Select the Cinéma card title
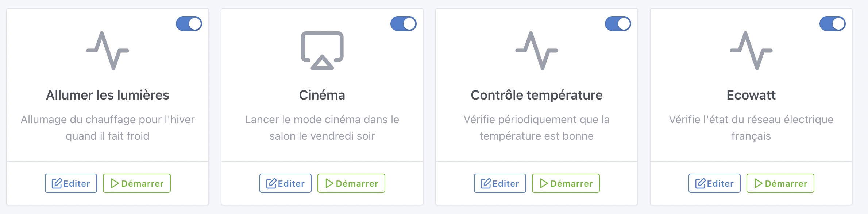The height and width of the screenshot is (214, 868). tap(322, 95)
